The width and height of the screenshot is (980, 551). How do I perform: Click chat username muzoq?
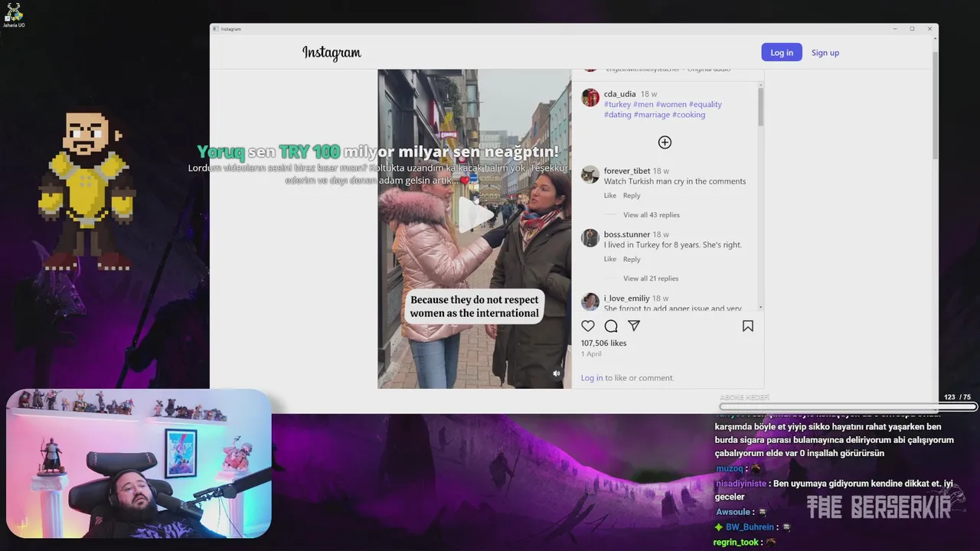coord(729,468)
